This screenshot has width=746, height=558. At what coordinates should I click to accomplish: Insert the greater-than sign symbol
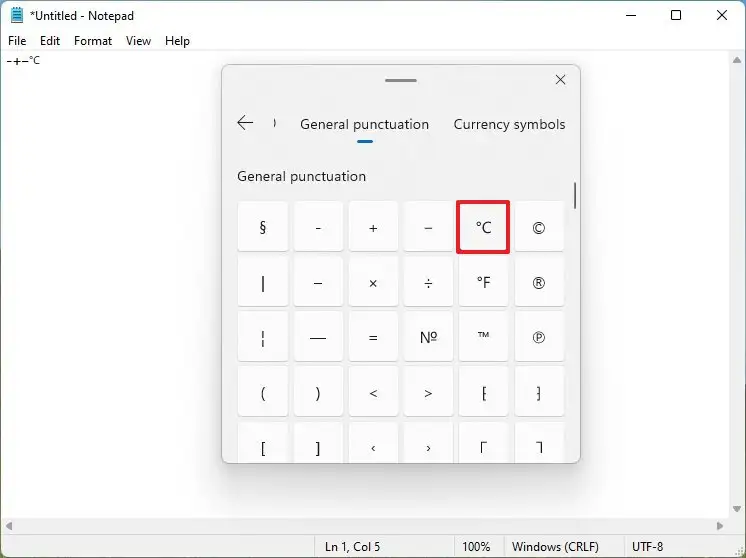point(428,392)
